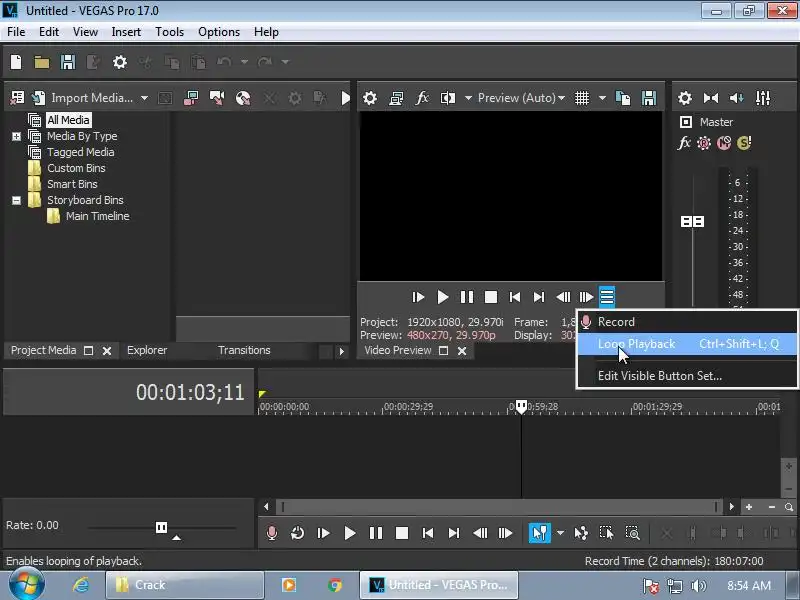Image resolution: width=800 pixels, height=600 pixels.
Task: Collapse Storyboard Bins tree node
Action: coord(16,200)
